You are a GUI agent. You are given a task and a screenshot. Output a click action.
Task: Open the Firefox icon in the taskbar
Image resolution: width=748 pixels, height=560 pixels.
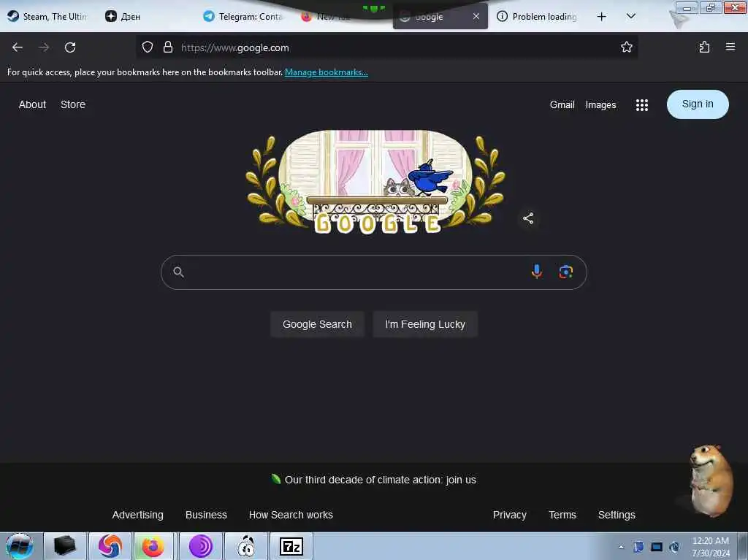153,546
